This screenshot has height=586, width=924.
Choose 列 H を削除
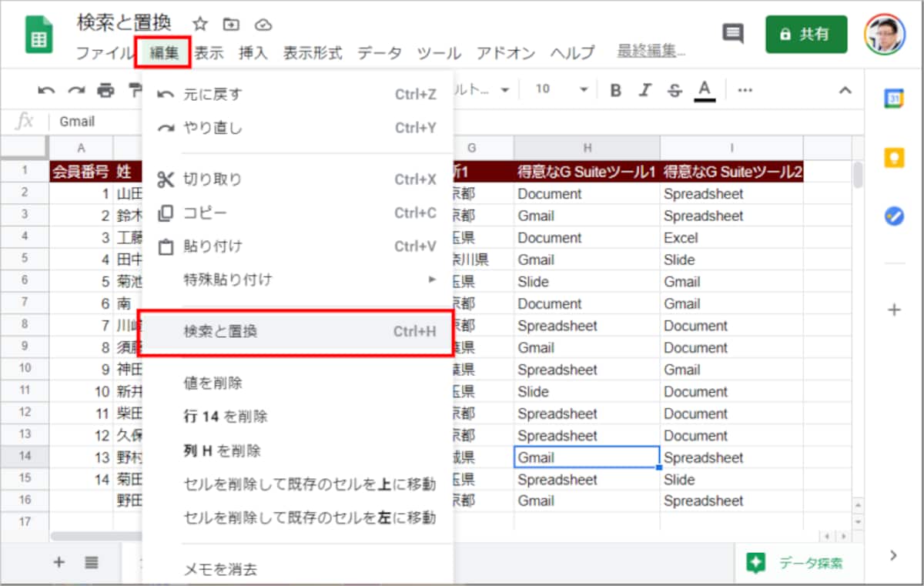[297, 450]
